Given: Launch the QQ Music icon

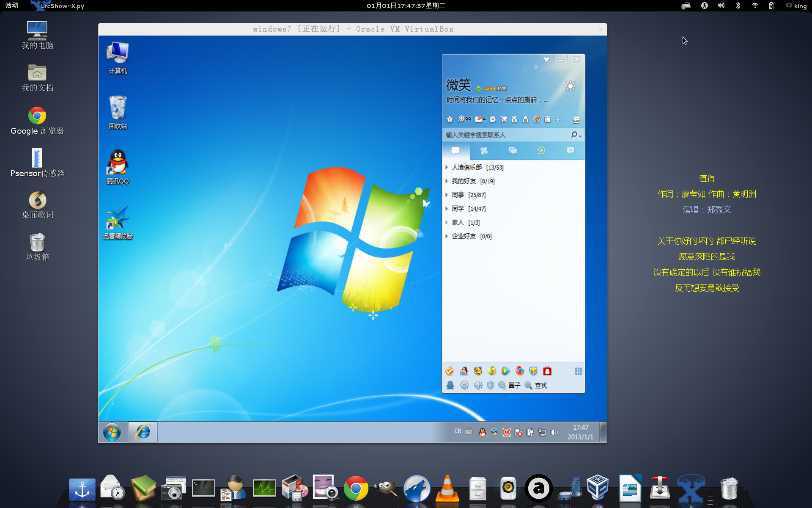Looking at the screenshot, I should (x=492, y=371).
